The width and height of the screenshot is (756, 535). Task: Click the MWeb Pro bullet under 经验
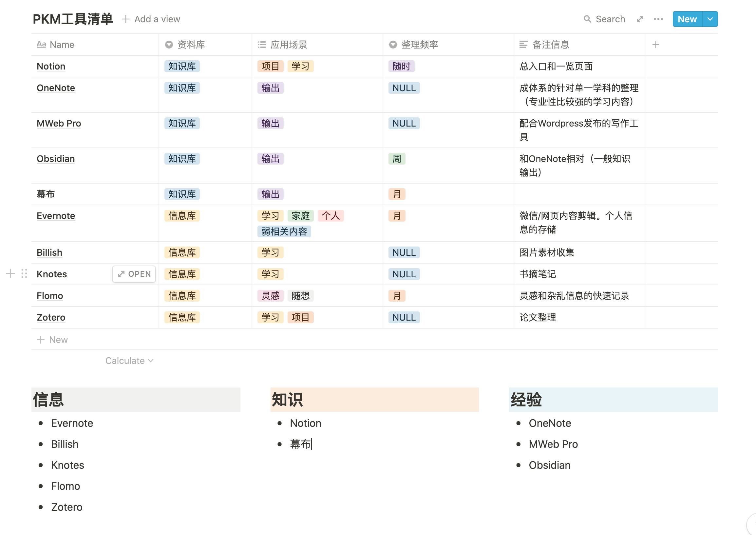[x=553, y=444]
